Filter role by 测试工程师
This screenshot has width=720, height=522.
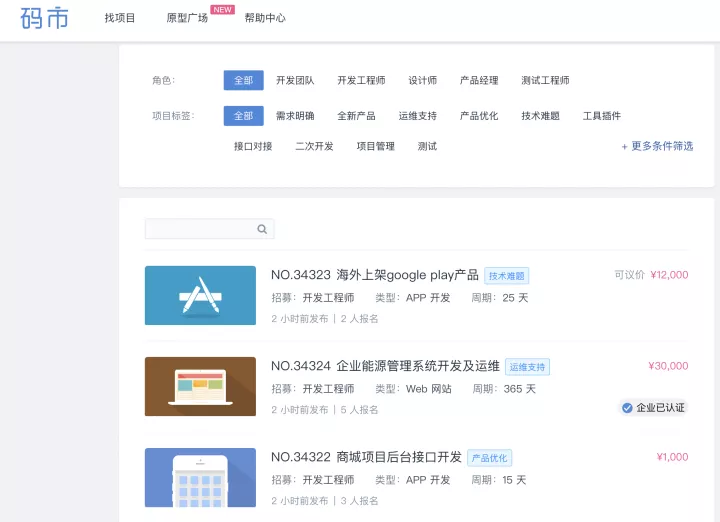coord(546,80)
